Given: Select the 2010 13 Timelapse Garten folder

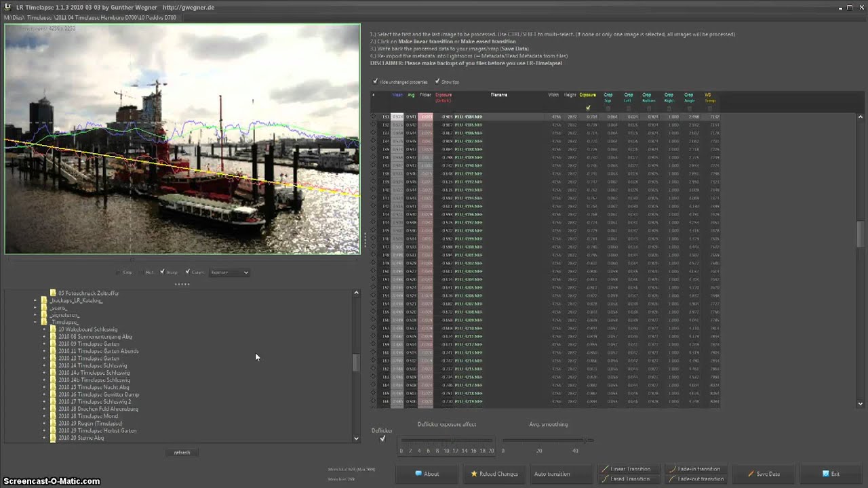Looking at the screenshot, I should click(89, 359).
